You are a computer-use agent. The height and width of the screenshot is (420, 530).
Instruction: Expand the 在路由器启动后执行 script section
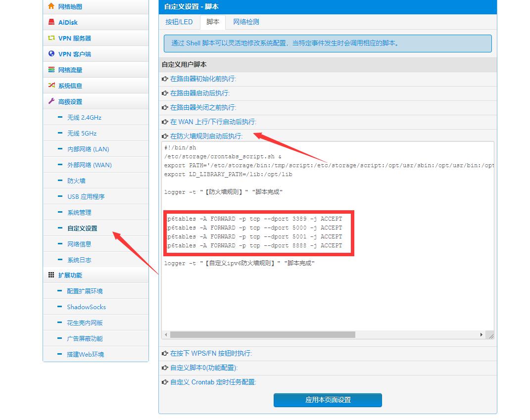point(200,93)
